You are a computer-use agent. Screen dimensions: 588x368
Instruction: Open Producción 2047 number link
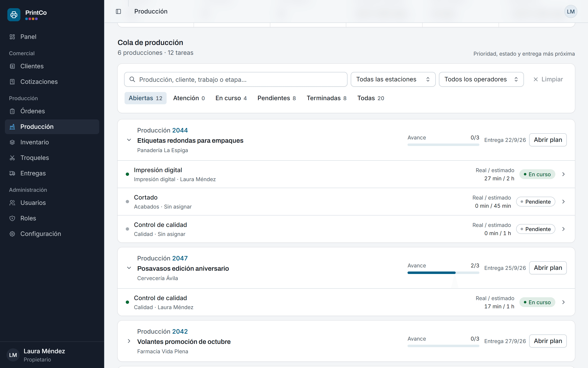[x=180, y=258]
